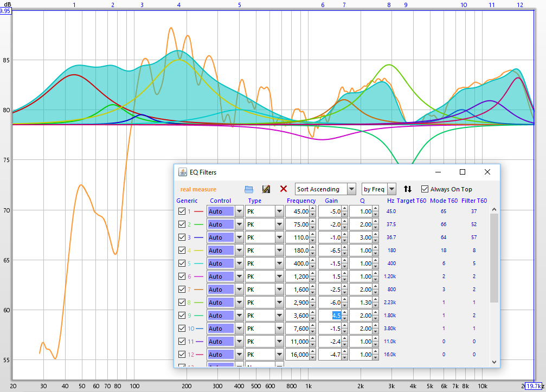Expand filter 5 Control Auto dropdown

(x=239, y=264)
